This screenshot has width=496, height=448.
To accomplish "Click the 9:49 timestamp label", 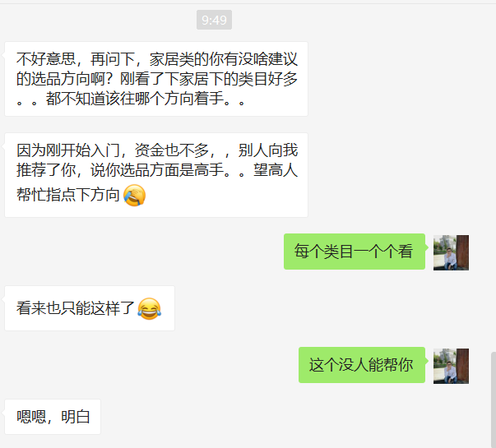I will [214, 20].
